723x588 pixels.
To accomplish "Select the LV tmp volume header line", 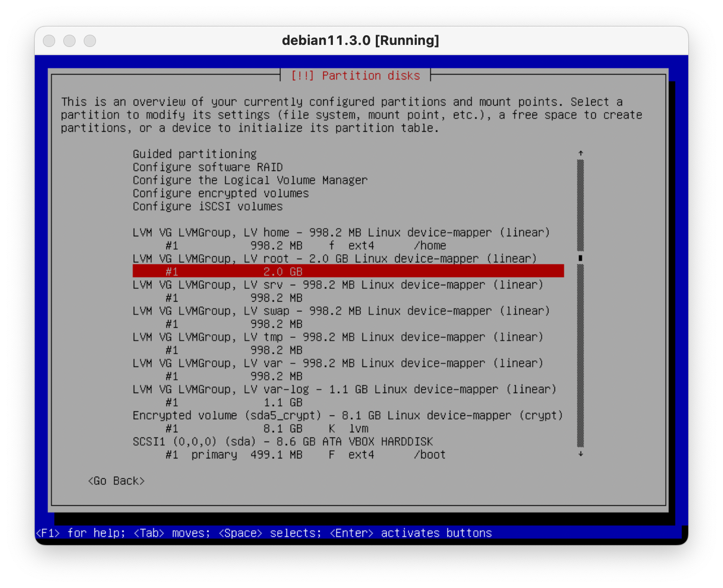I will [338, 337].
